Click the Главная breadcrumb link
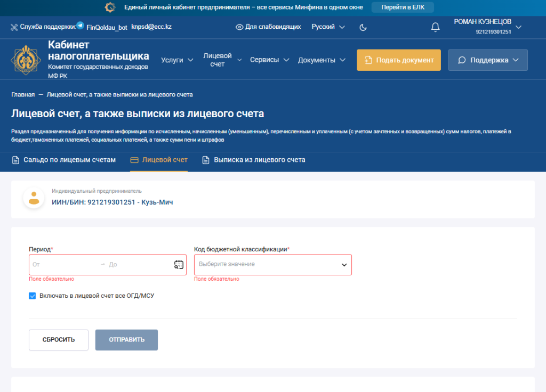546x392 pixels. click(x=23, y=94)
